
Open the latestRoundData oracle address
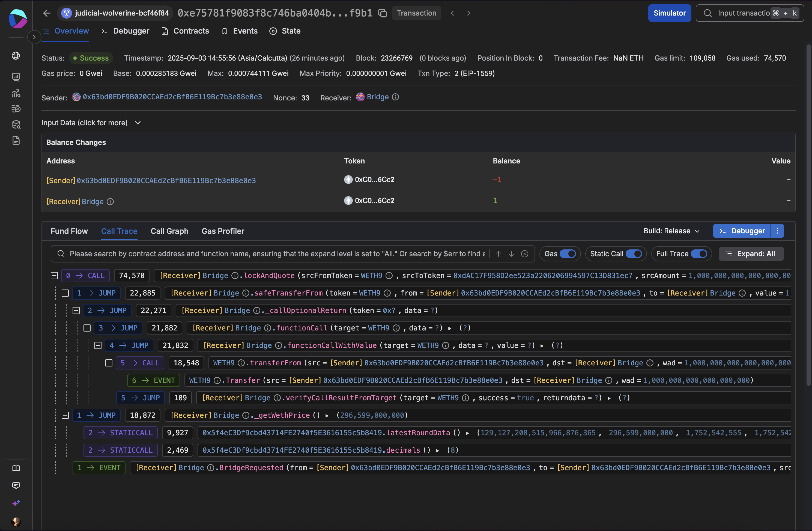click(x=292, y=433)
